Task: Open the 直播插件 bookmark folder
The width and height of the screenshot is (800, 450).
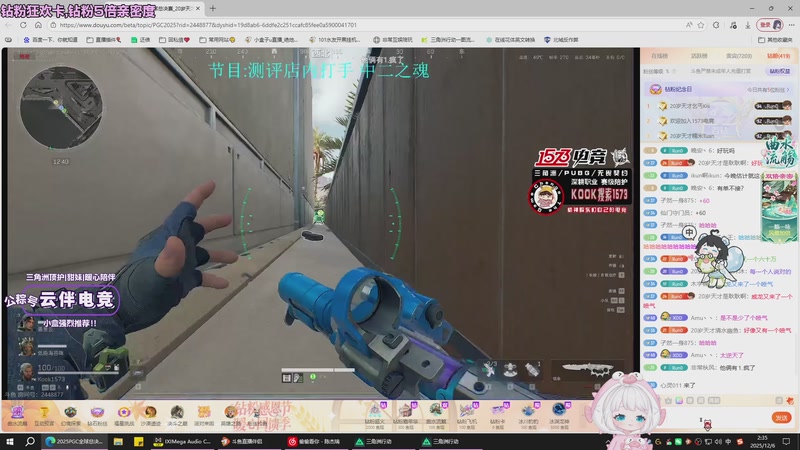Action: (x=104, y=40)
